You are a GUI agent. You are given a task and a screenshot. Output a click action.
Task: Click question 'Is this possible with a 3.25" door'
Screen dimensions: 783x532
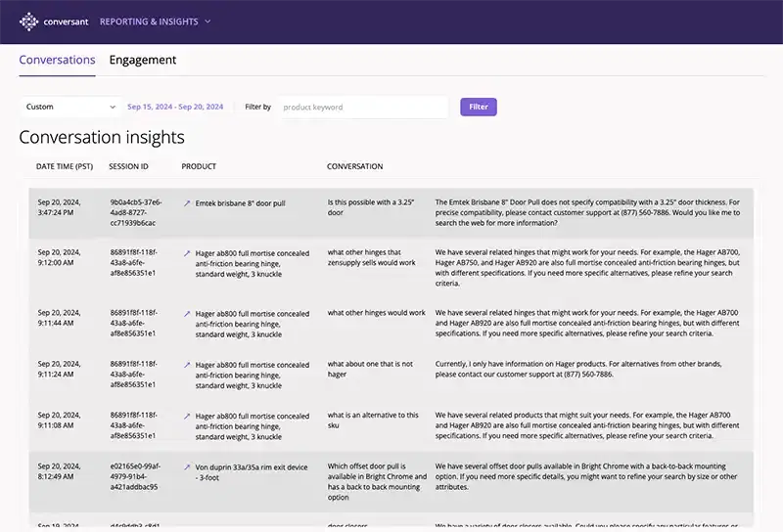point(371,207)
